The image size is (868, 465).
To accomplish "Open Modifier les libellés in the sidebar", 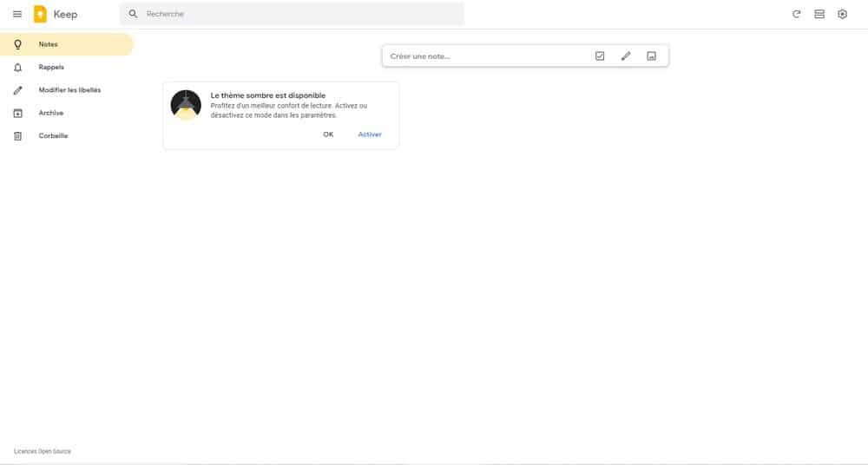I will tap(69, 90).
